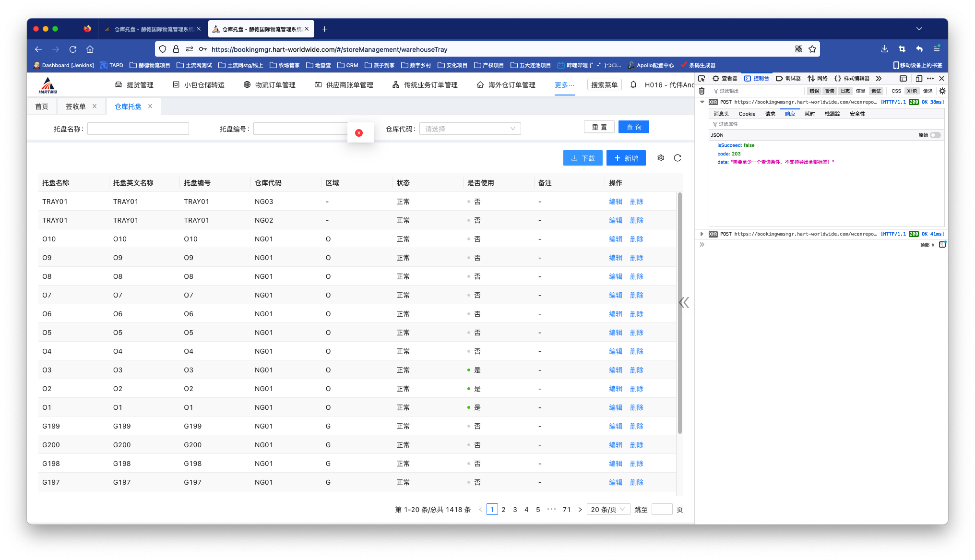
Task: Click the blue 查询 search button
Action: pyautogui.click(x=633, y=127)
